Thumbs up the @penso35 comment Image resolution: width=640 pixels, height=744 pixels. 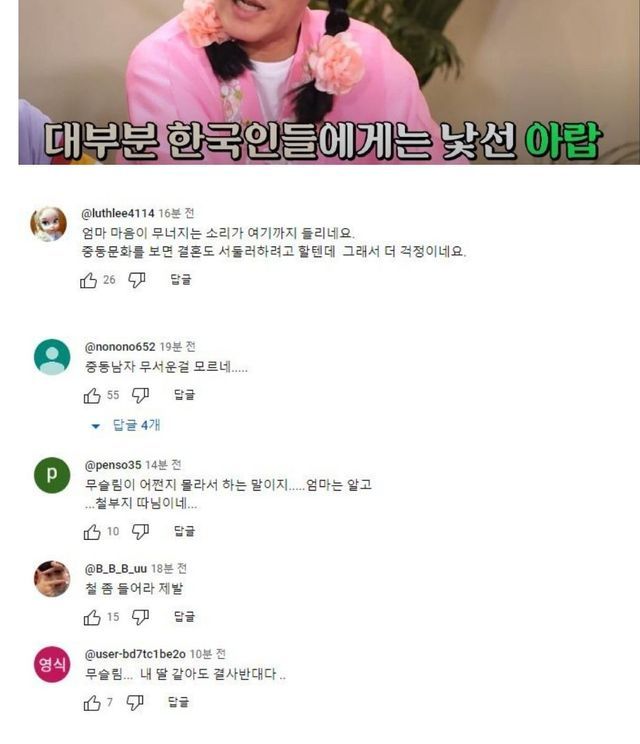92,532
